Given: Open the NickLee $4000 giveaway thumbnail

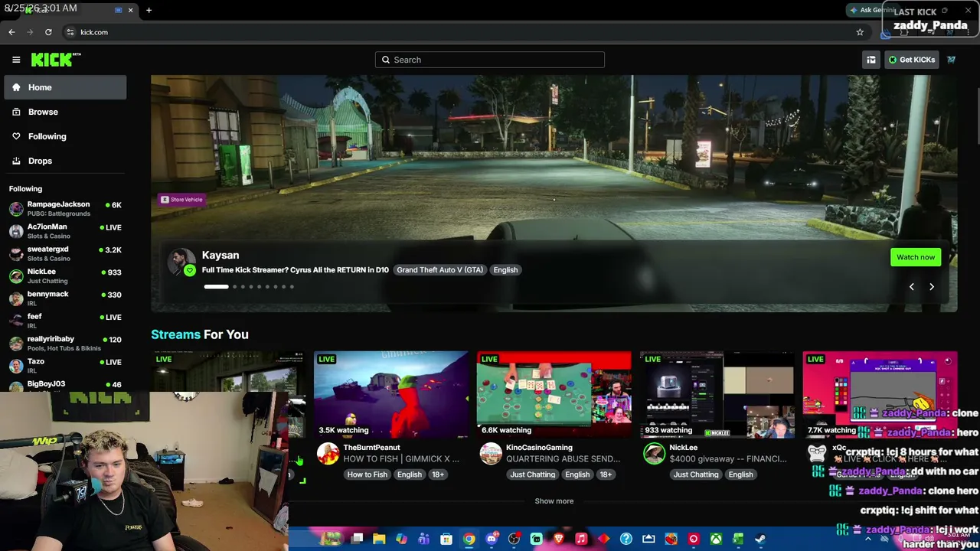Looking at the screenshot, I should (x=717, y=395).
